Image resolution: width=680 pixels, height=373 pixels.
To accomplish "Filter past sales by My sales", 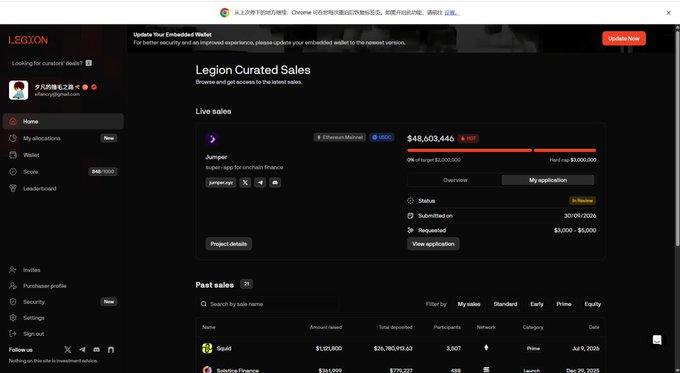I will tap(469, 304).
